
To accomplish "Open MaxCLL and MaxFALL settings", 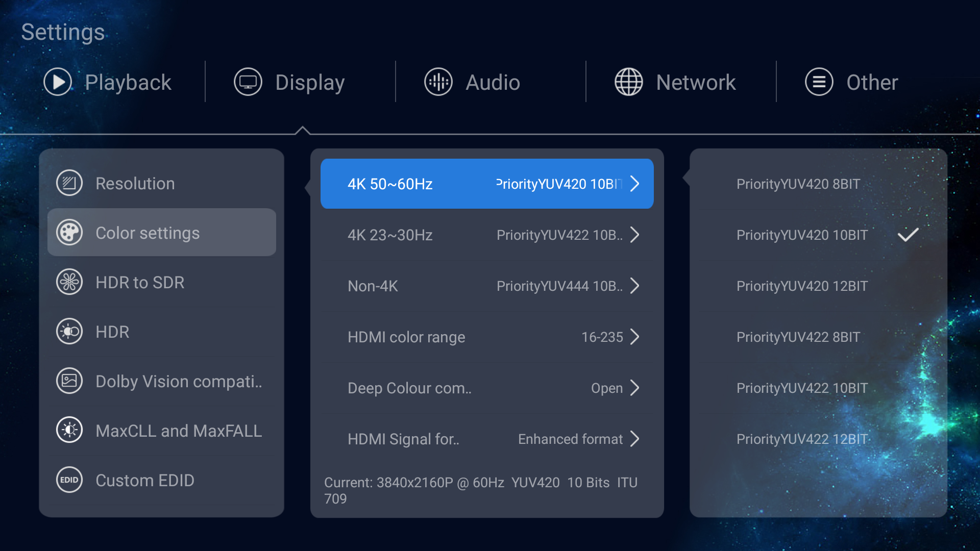I will point(162,431).
